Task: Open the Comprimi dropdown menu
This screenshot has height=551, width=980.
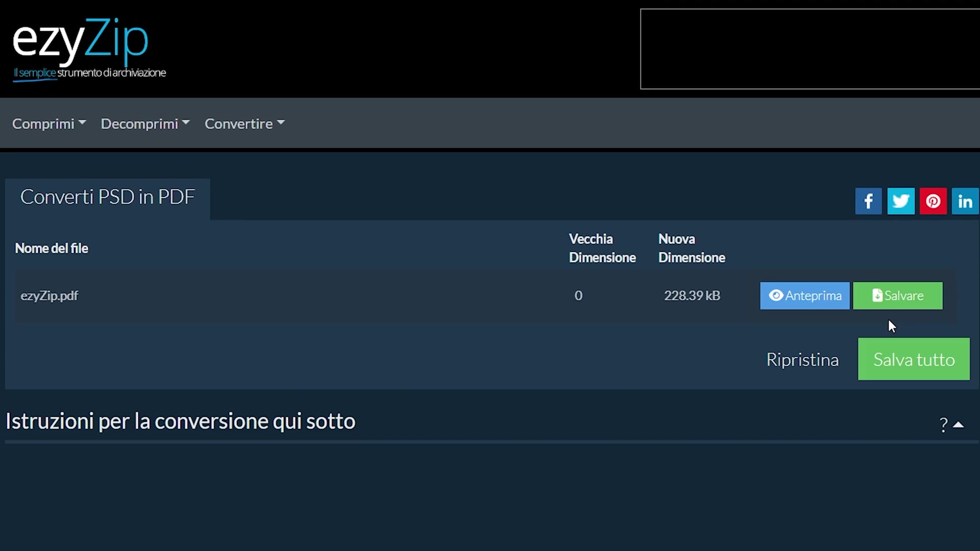Action: tap(49, 123)
